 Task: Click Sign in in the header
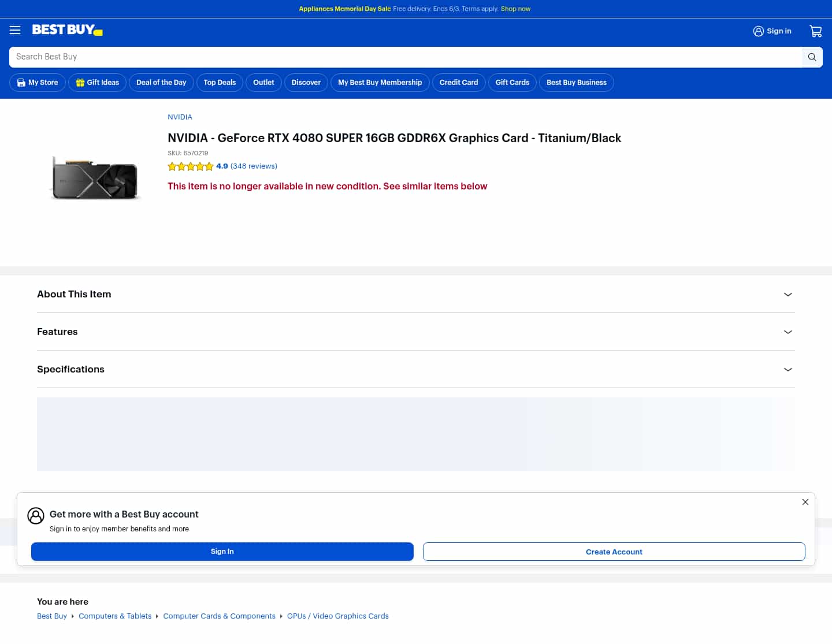pos(779,31)
